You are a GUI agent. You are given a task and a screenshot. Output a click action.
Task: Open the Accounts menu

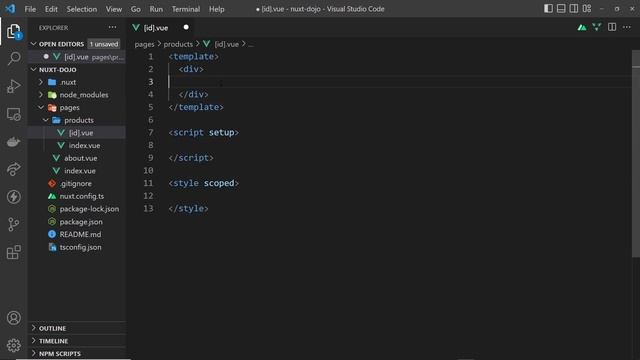pyautogui.click(x=13, y=318)
